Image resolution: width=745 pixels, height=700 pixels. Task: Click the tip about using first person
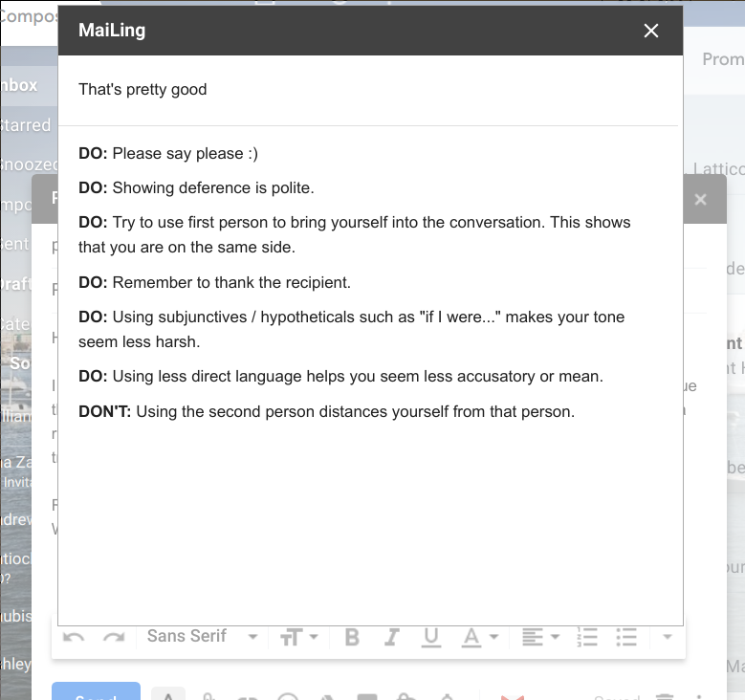click(355, 234)
